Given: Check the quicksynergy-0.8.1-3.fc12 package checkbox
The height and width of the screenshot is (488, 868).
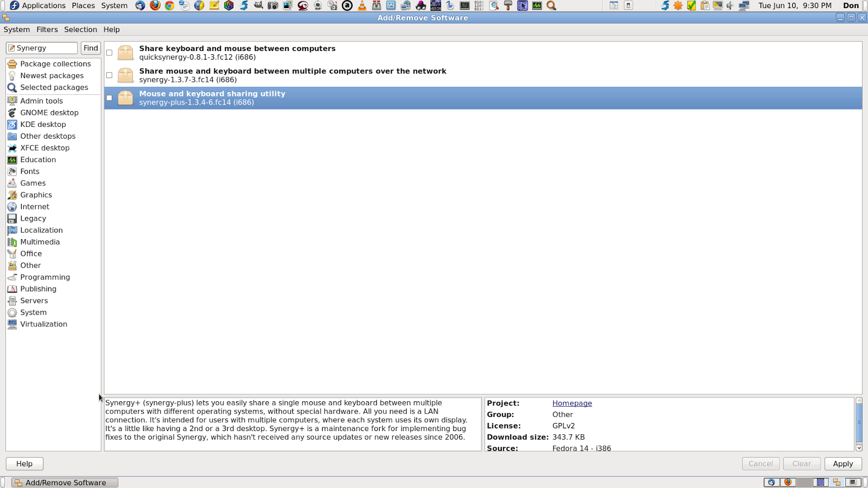Looking at the screenshot, I should click(110, 53).
